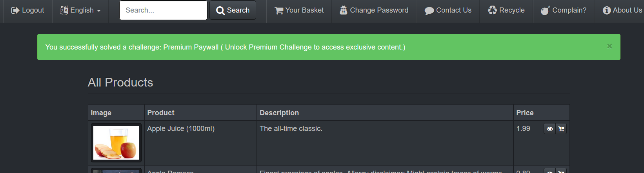This screenshot has height=173, width=644.
Task: Click the magnifier Search button
Action: 233,10
